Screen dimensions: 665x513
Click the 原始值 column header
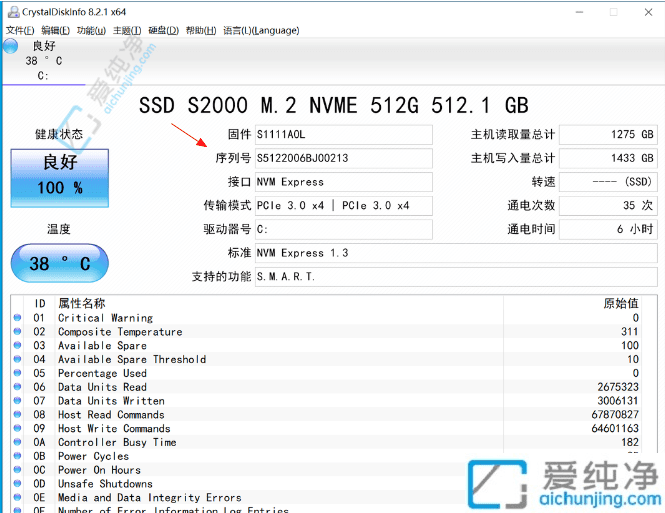coord(621,304)
